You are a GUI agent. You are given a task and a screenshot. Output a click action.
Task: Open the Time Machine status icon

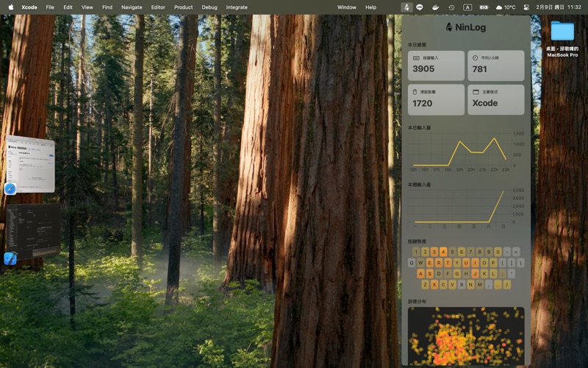[451, 7]
